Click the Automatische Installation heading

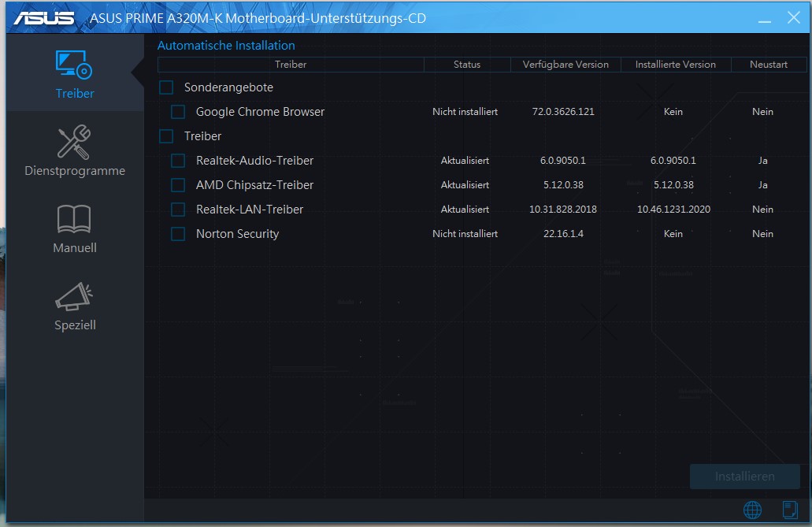pyautogui.click(x=226, y=46)
